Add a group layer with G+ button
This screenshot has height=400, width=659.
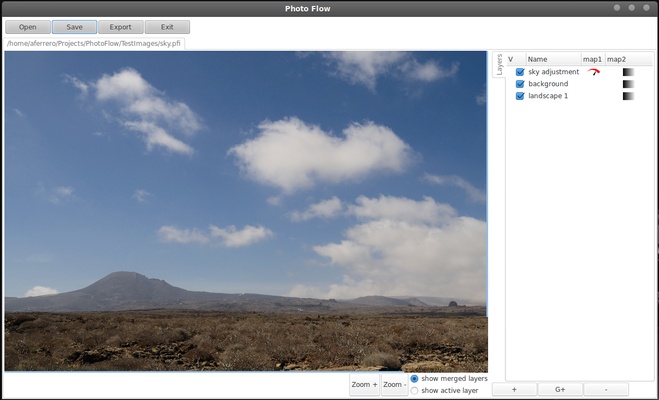pos(560,389)
